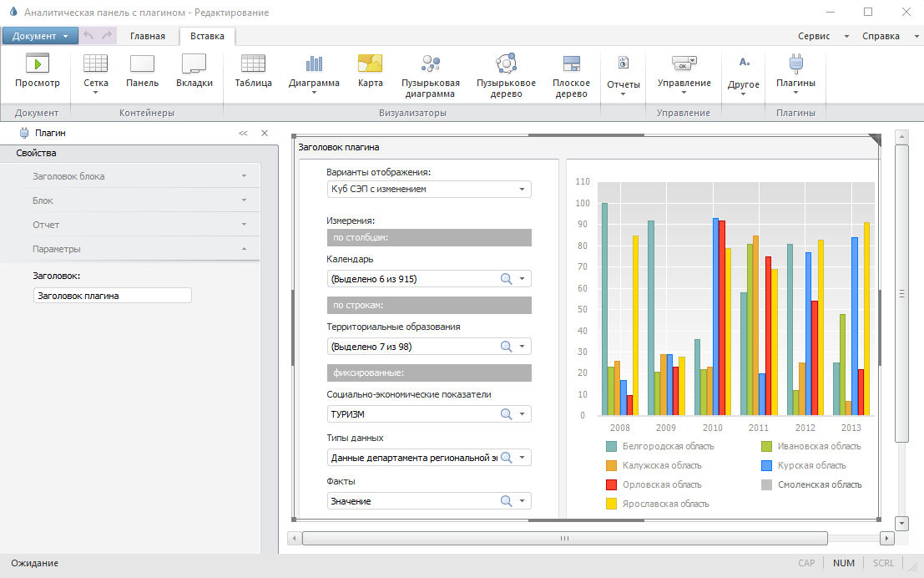Open the Варианты отображения dropdown
The height and width of the screenshot is (578, 924).
click(522, 190)
